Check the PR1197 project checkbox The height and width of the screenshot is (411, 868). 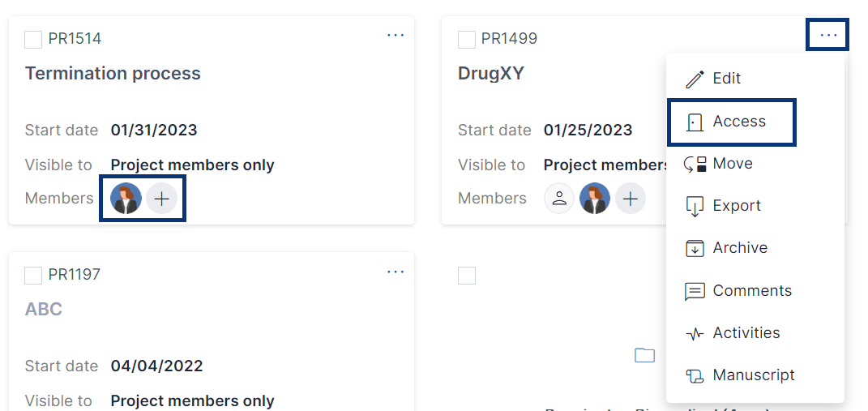tap(33, 276)
